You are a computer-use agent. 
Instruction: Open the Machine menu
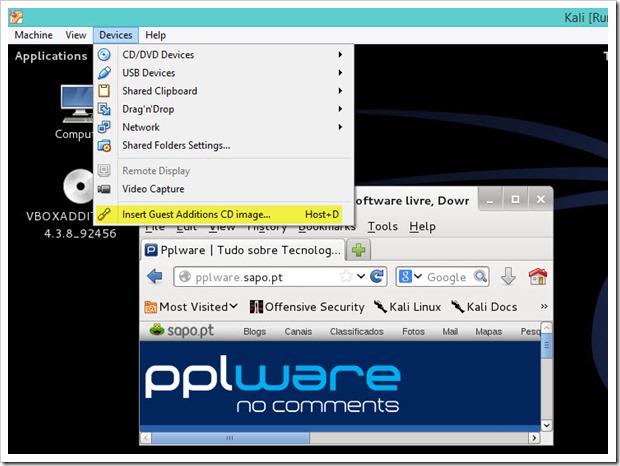[x=34, y=35]
